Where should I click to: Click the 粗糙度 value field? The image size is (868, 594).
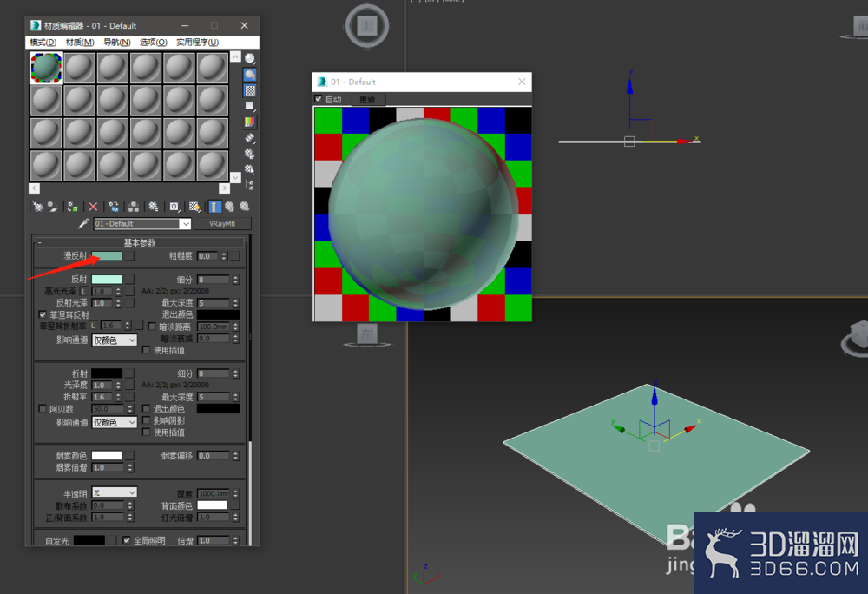point(208,256)
